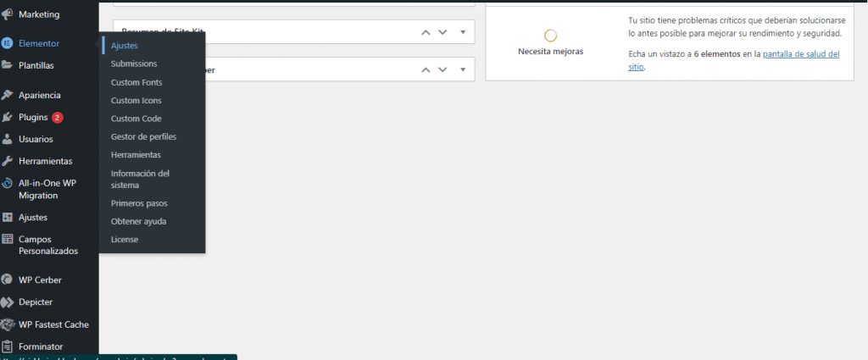Click the Forminator clipboard icon
The image size is (868, 360).
(7, 346)
